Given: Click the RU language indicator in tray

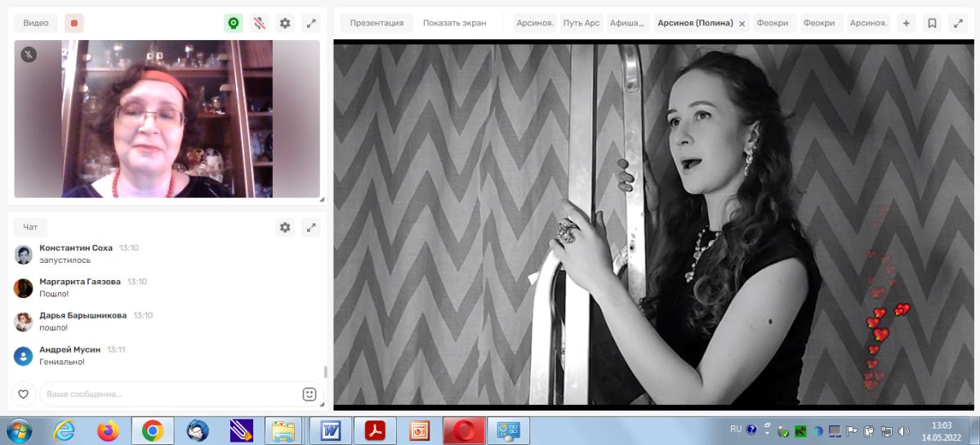Looking at the screenshot, I should point(736,429).
